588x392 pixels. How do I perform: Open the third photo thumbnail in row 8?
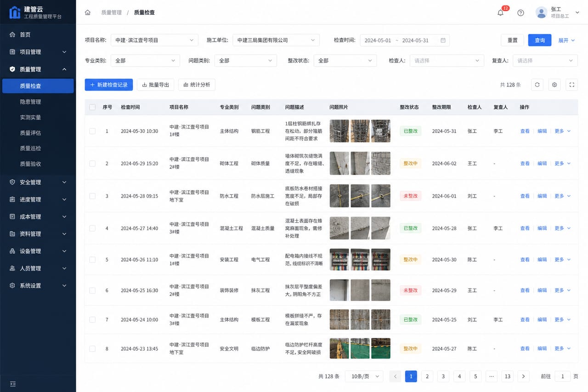(381, 349)
